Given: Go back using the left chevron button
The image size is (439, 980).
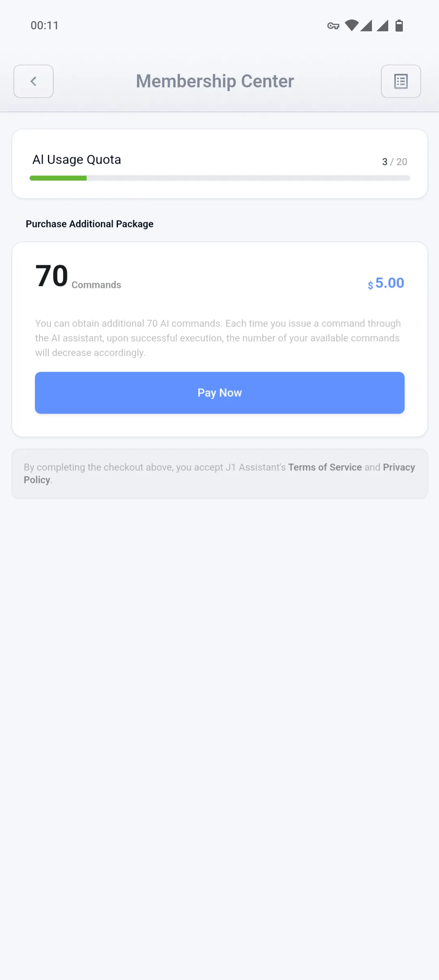Looking at the screenshot, I should [x=33, y=81].
